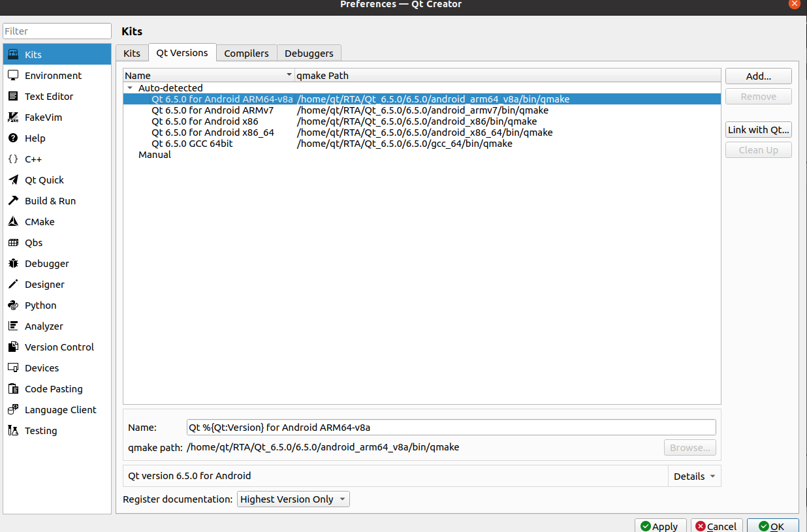Expand the Details section
This screenshot has height=532, width=807.
pos(695,477)
